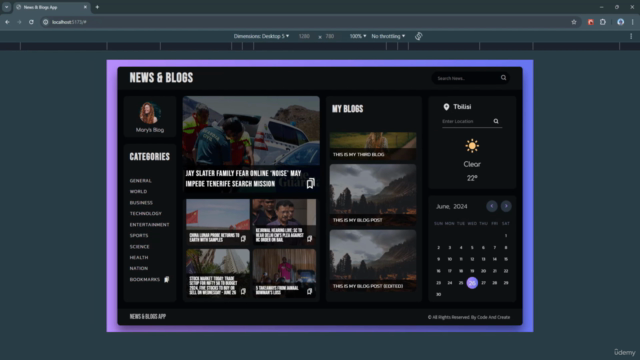Open the This Is My Third Blog thumbnail
The height and width of the screenshot is (360, 640).
pyautogui.click(x=373, y=146)
